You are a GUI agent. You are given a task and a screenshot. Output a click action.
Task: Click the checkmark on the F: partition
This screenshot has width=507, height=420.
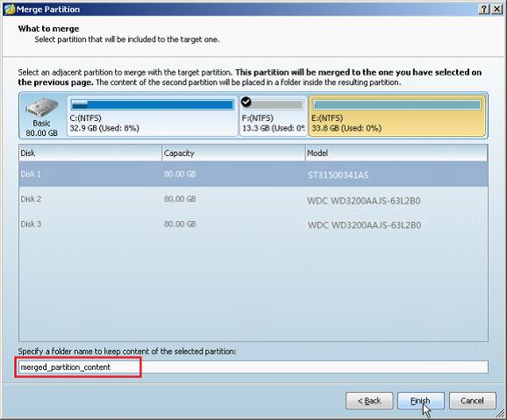tap(246, 102)
